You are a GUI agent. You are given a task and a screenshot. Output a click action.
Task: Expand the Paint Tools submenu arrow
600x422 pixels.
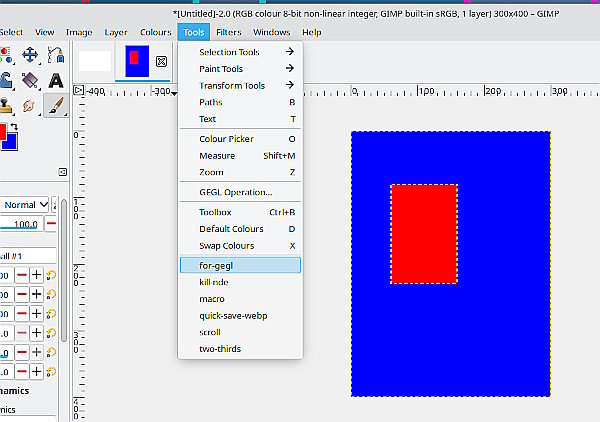[290, 68]
